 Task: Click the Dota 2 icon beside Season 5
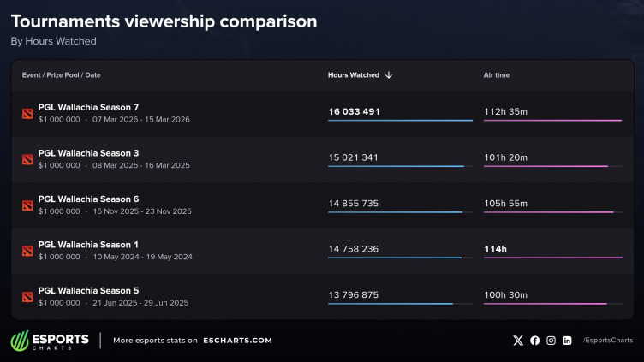(27, 297)
